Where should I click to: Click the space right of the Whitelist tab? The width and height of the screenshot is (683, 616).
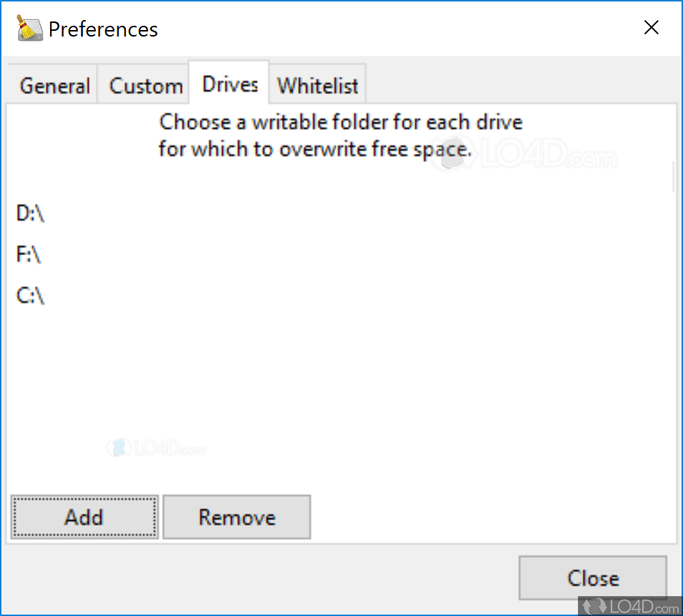coord(501,83)
